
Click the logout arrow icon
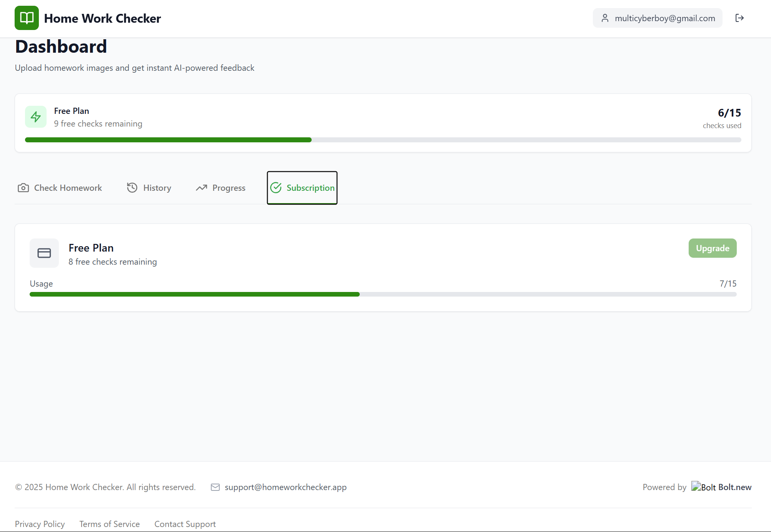pyautogui.click(x=739, y=18)
